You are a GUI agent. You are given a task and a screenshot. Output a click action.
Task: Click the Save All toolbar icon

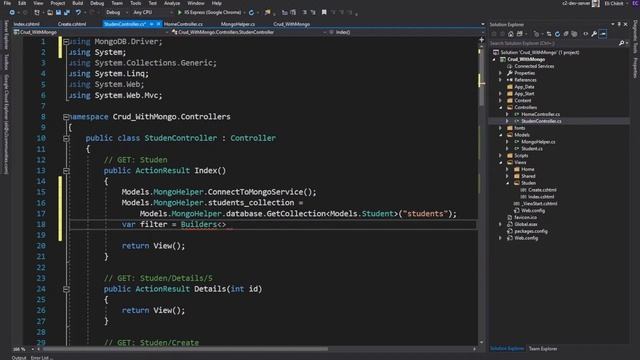click(x=67, y=13)
